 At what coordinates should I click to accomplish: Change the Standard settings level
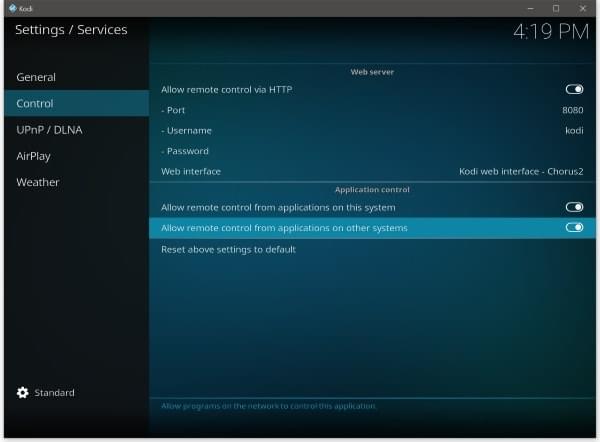coord(54,393)
